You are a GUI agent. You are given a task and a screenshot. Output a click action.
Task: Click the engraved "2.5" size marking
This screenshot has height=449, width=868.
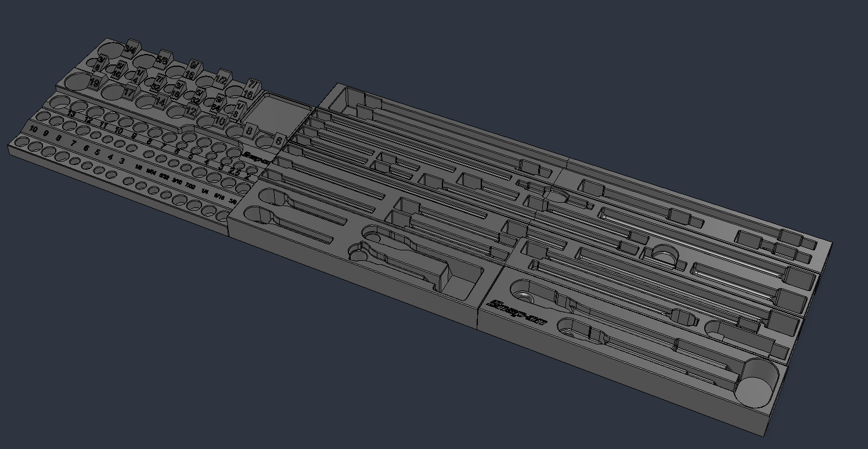click(x=234, y=171)
